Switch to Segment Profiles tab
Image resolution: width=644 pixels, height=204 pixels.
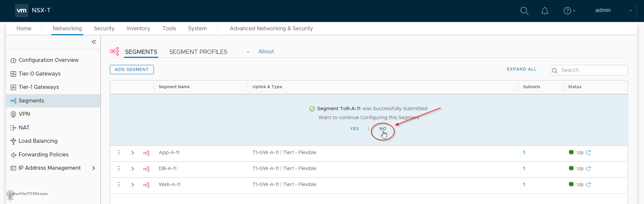(198, 52)
